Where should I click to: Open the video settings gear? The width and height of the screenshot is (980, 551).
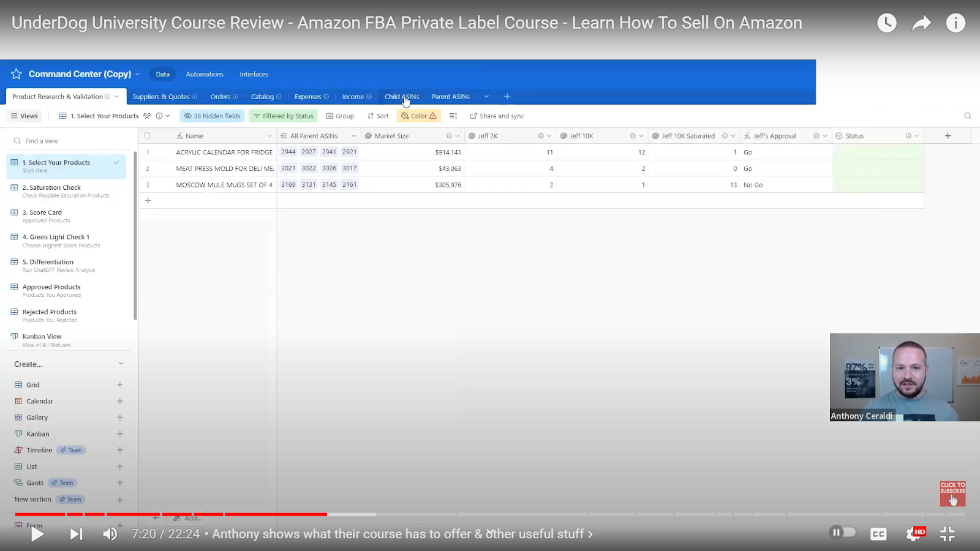913,534
